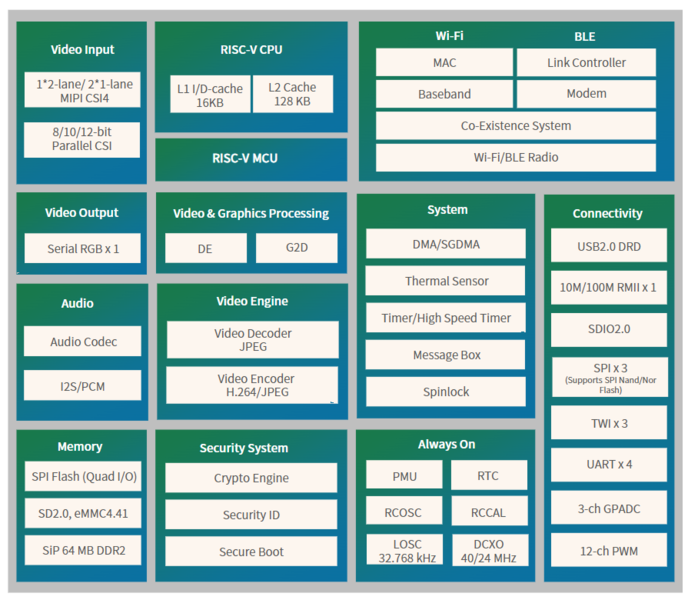Click the RISC-V MCU block
The width and height of the screenshot is (688, 600).
(x=251, y=158)
